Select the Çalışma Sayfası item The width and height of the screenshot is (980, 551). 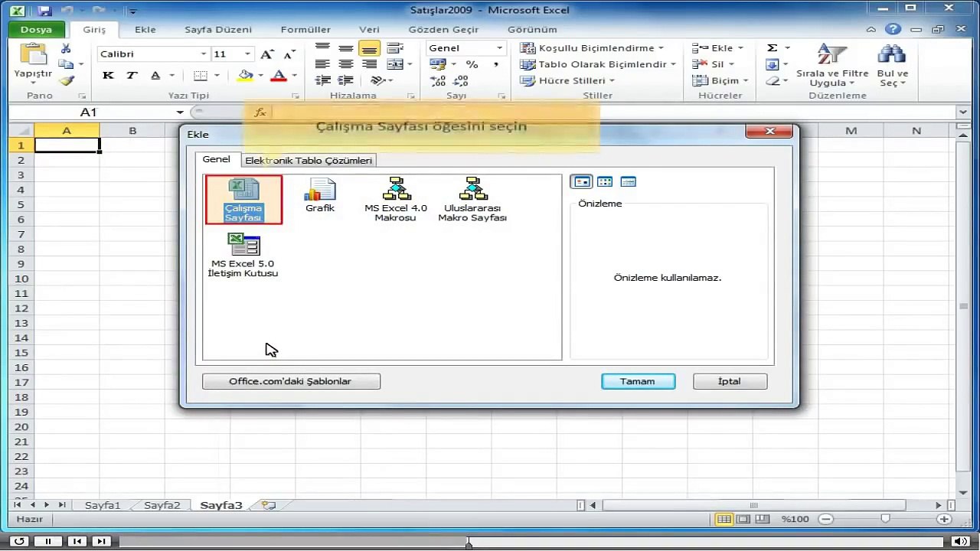(x=243, y=200)
